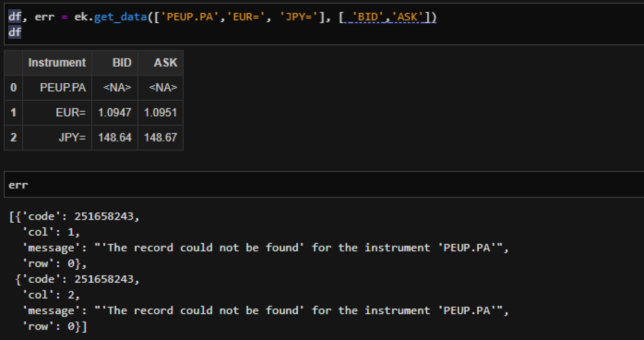Click the EUR= instrument cell
Screen dimensions: 644x340
pyautogui.click(x=71, y=113)
